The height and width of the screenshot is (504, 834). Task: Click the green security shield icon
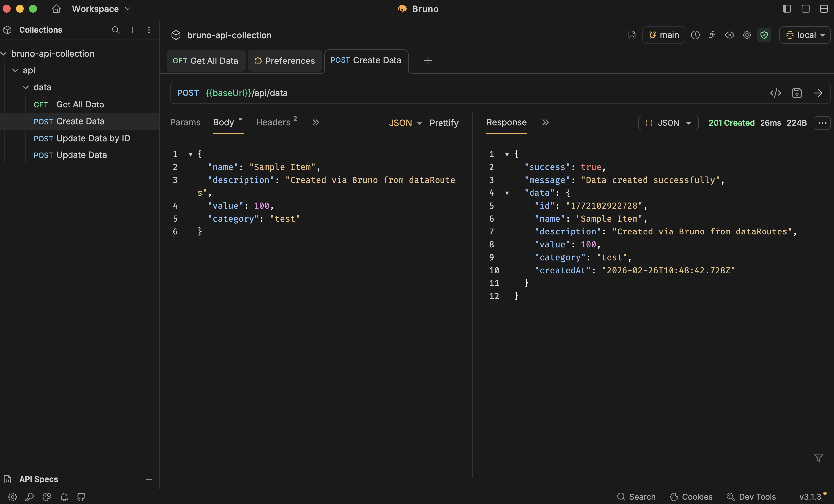tap(764, 35)
